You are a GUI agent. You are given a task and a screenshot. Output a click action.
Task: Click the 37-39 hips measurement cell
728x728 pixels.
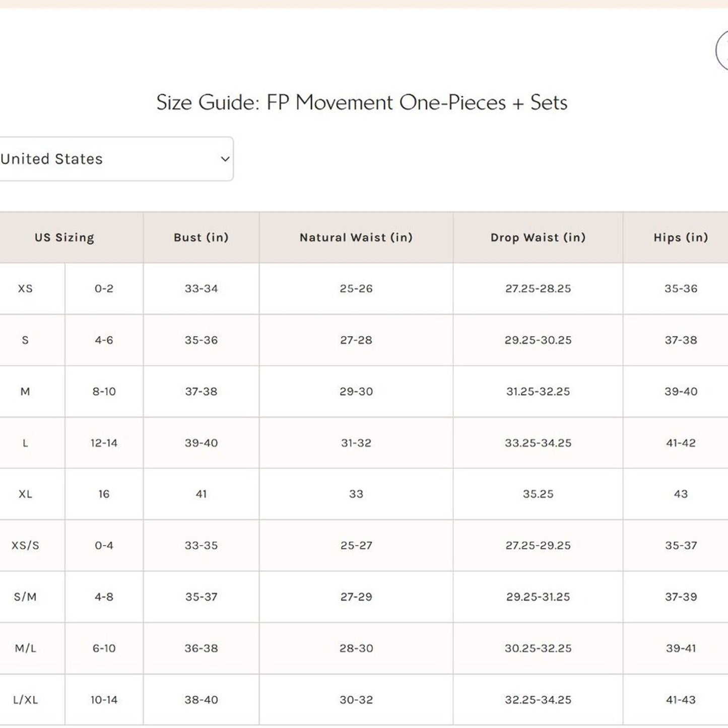click(x=680, y=598)
